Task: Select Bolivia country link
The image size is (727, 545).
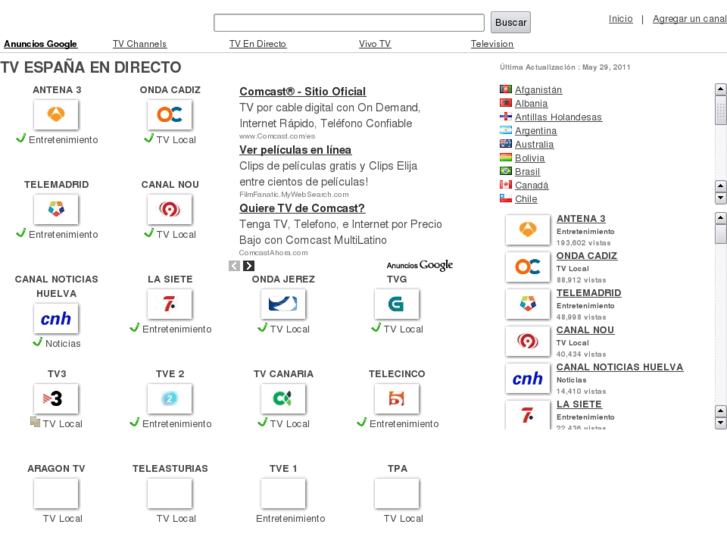Action: tap(529, 158)
